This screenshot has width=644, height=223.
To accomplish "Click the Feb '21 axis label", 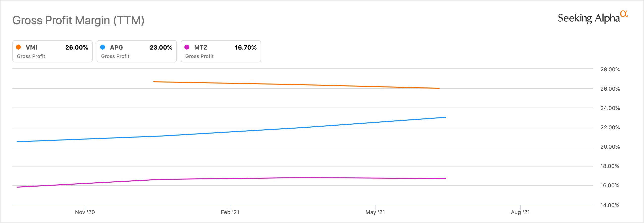I will point(230,212).
